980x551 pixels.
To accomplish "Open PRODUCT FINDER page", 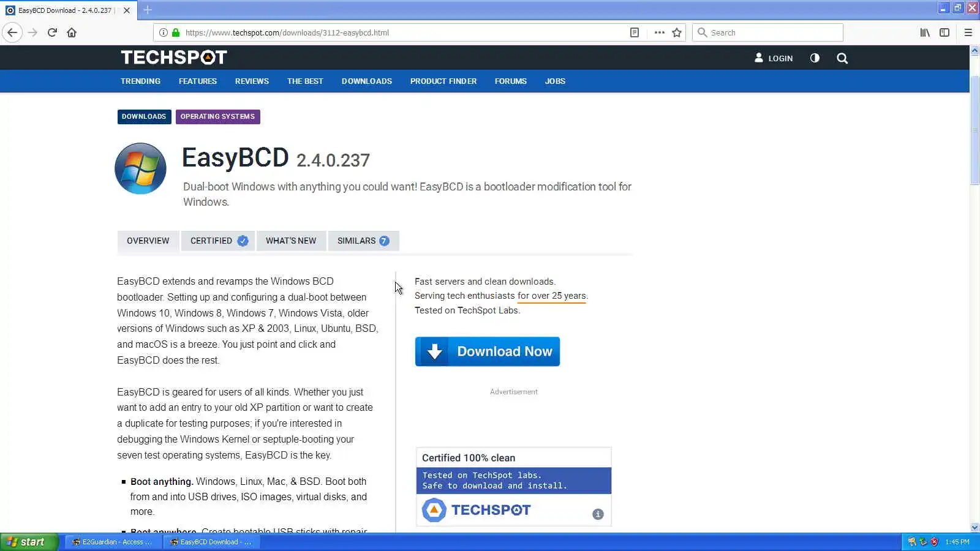I will coord(443,81).
